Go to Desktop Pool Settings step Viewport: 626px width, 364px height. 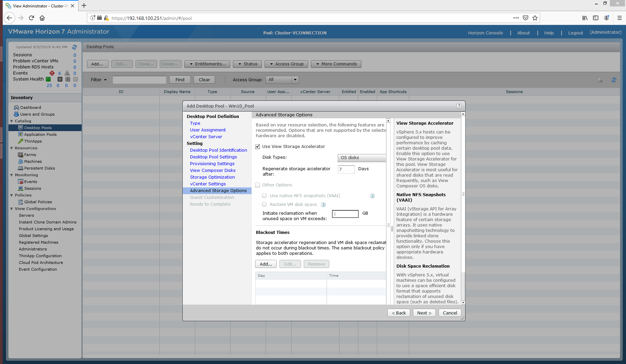pyautogui.click(x=213, y=157)
